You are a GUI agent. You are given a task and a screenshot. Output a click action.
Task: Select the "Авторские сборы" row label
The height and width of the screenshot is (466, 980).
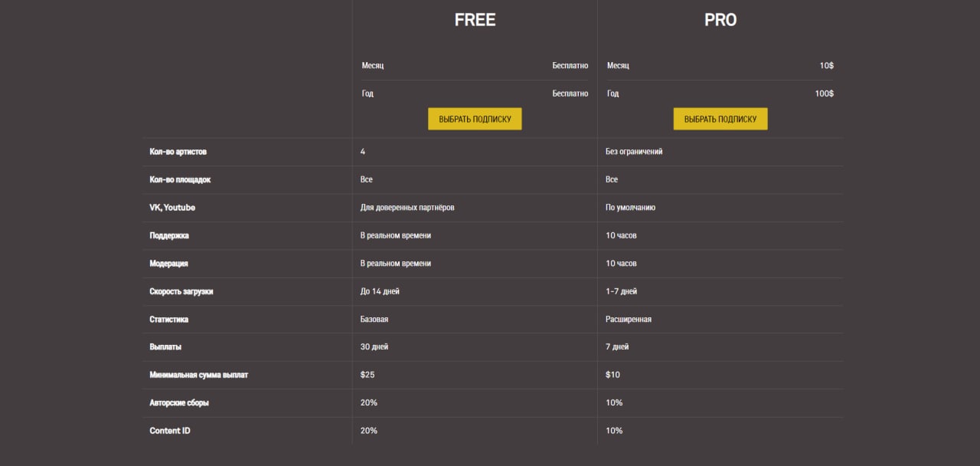coord(179,402)
